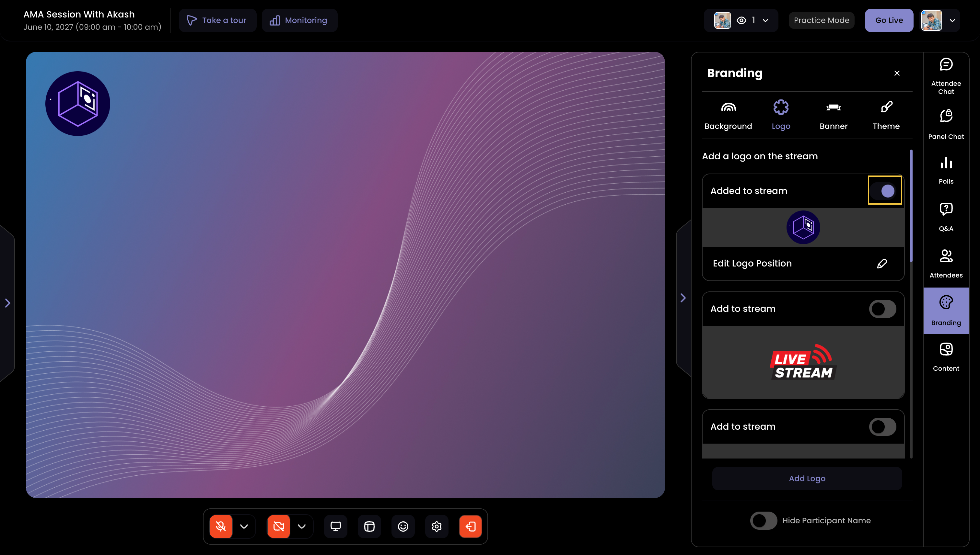Expand microphone options chevron

point(244,527)
